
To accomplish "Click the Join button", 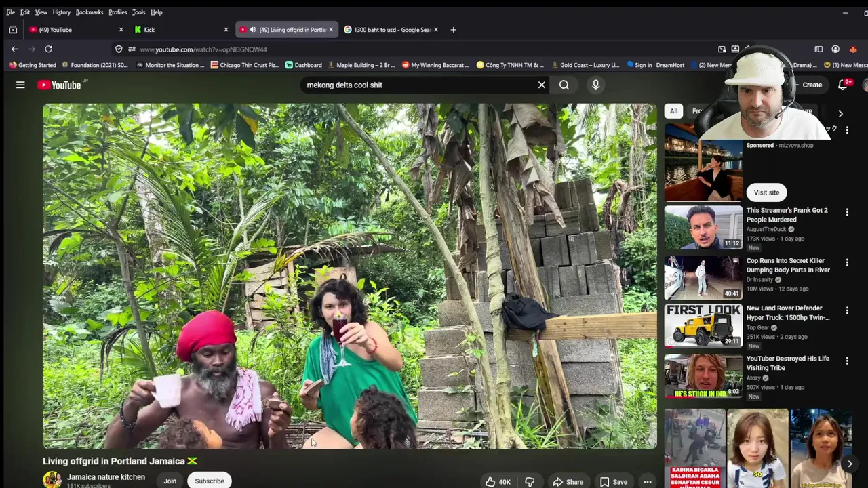I will 170,481.
